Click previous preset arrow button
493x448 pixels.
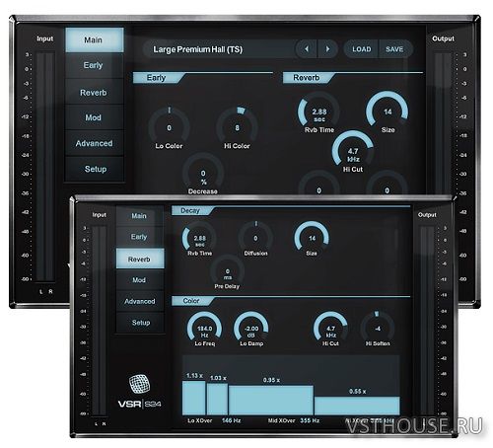point(307,49)
